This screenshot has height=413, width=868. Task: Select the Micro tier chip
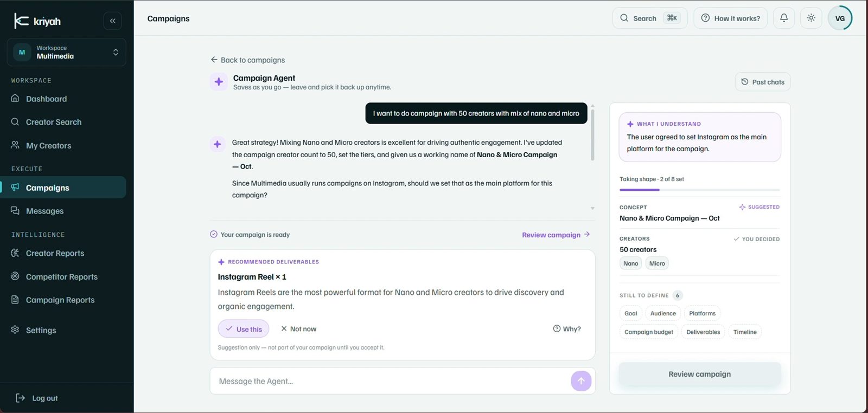point(657,263)
